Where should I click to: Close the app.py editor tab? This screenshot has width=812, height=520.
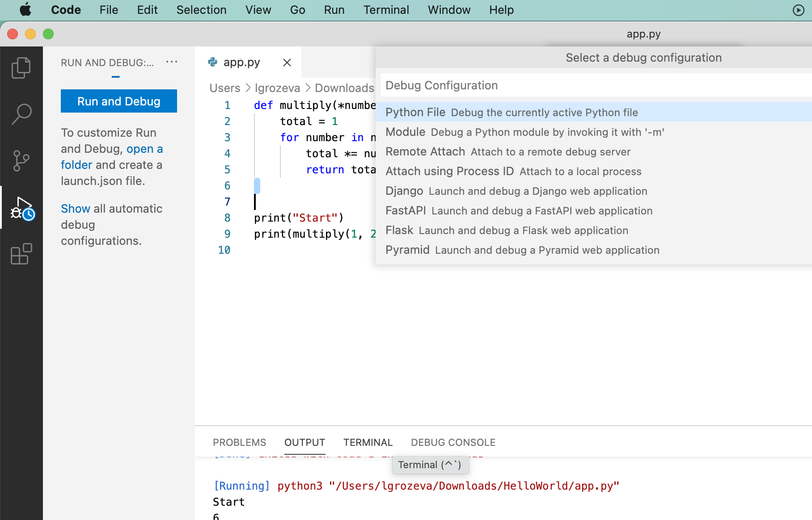click(287, 63)
